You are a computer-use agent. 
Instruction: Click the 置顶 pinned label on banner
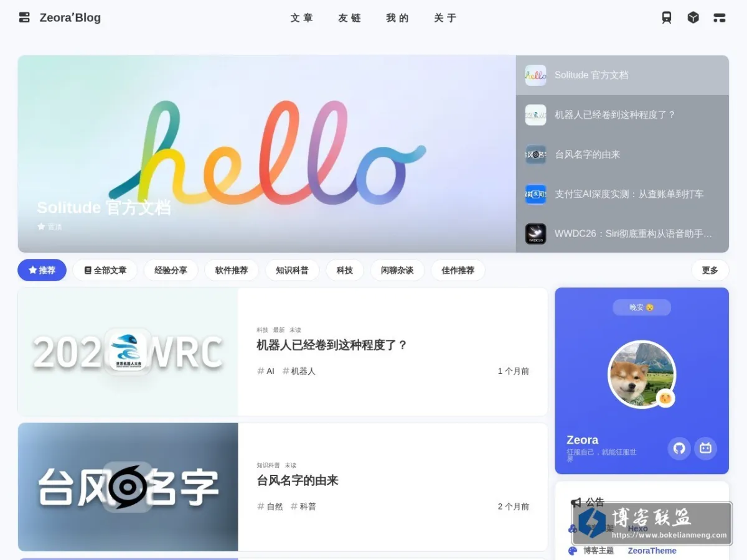55,227
